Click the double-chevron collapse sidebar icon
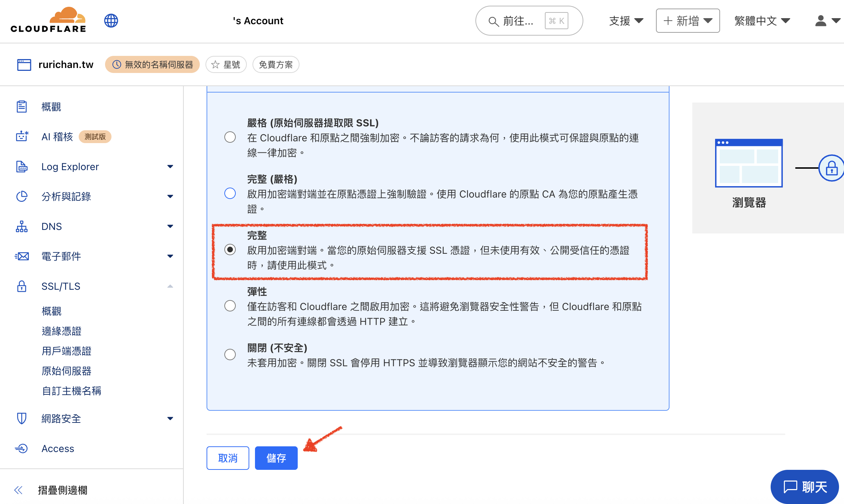 (18, 490)
